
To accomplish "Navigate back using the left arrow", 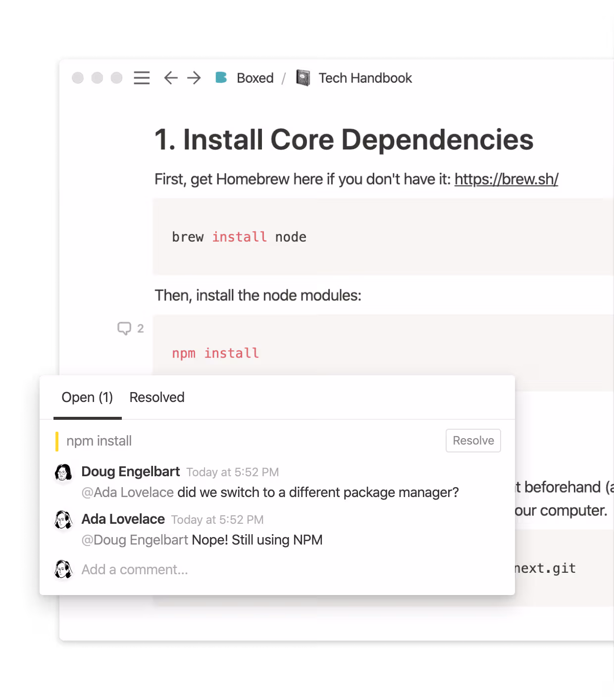I will coord(170,78).
